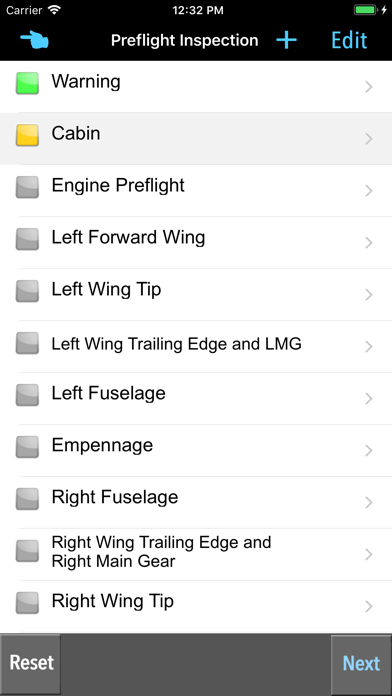This screenshot has height=696, width=392.
Task: Check the Empennage status box
Action: (27, 447)
